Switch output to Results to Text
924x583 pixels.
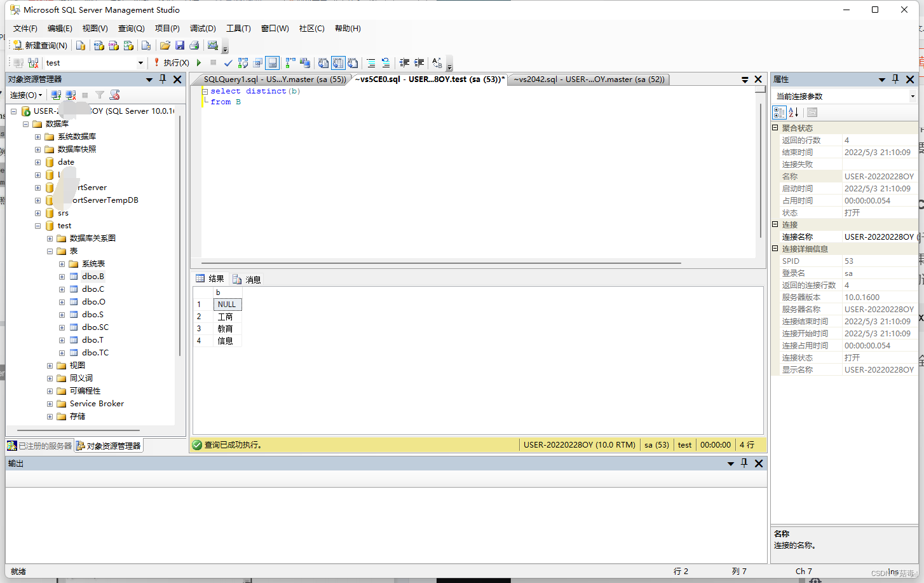pos(323,63)
